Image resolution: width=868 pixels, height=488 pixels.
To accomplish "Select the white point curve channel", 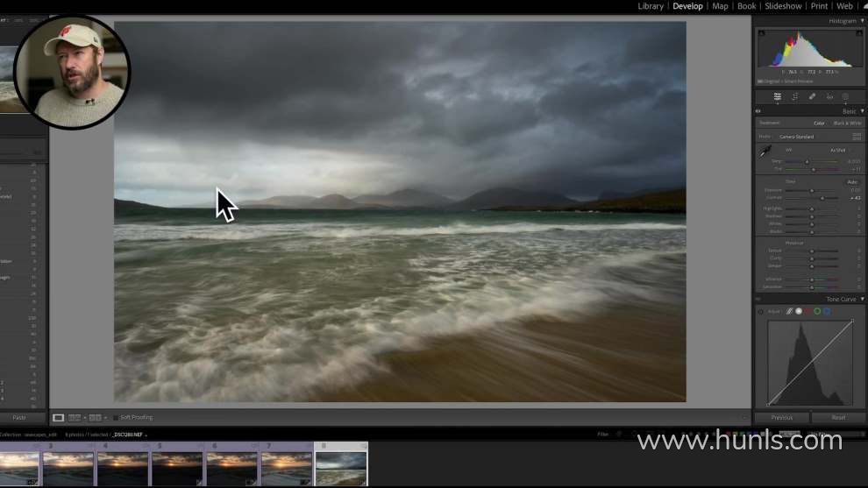I will pyautogui.click(x=799, y=312).
